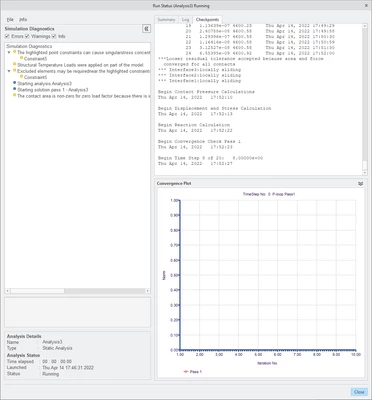Select first Constraint5 item under point constraints

click(x=35, y=59)
